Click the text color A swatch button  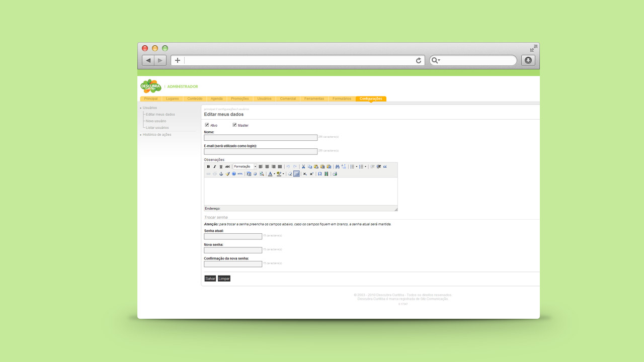[270, 174]
